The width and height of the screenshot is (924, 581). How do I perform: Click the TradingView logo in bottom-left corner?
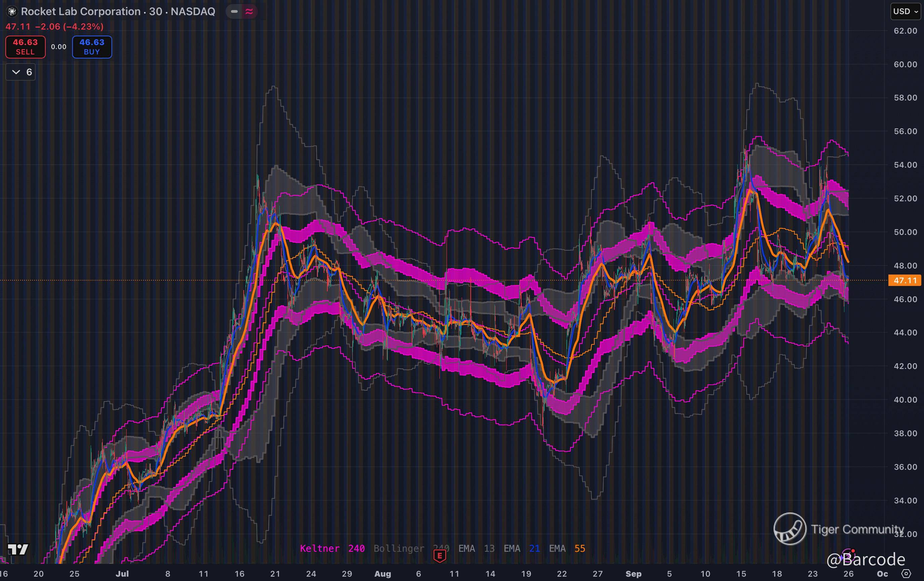[x=18, y=549]
